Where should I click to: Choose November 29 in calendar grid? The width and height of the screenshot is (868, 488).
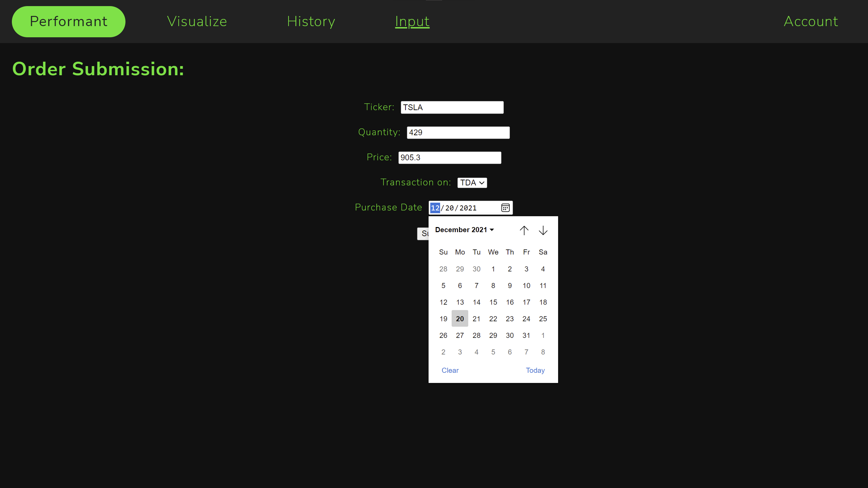460,269
